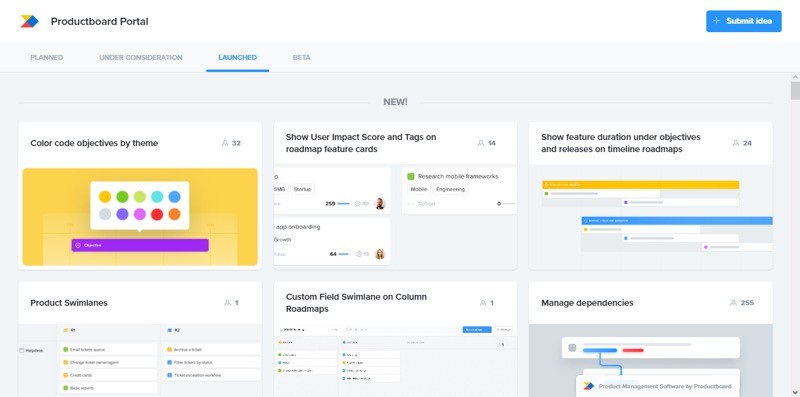Click the avatar next to score 64
This screenshot has width=800, height=397.
[x=380, y=254]
